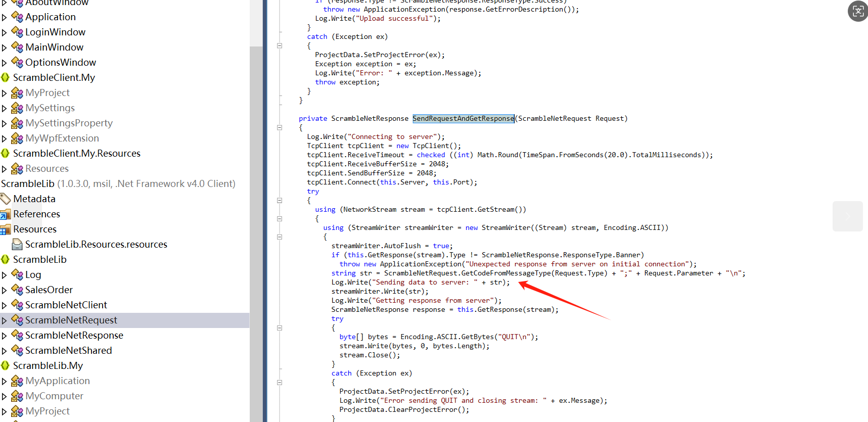Click the References node icon

6,214
